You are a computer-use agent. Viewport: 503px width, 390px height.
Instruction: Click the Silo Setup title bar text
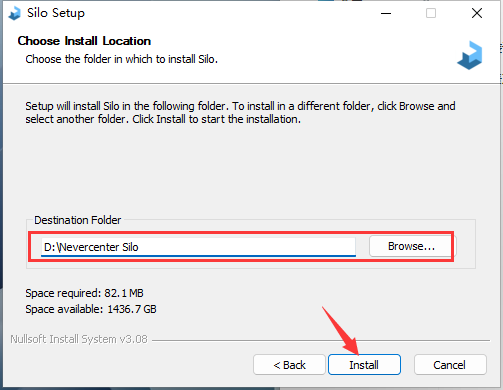[56, 13]
